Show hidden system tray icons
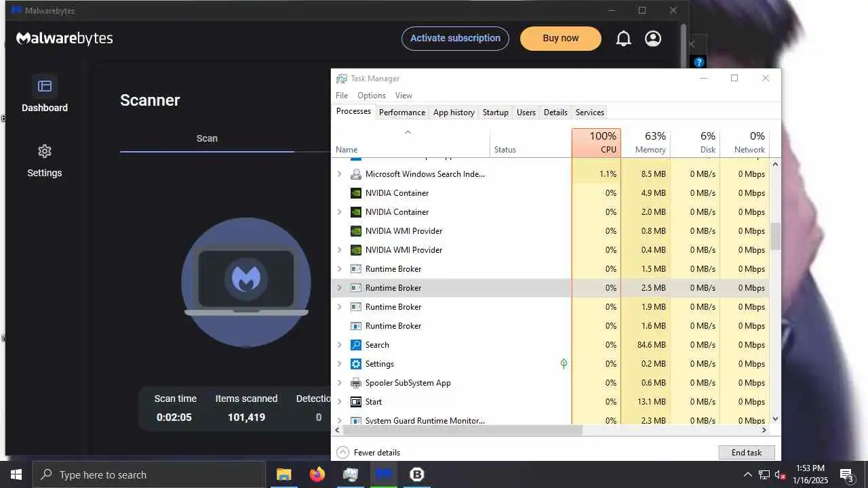 click(748, 474)
